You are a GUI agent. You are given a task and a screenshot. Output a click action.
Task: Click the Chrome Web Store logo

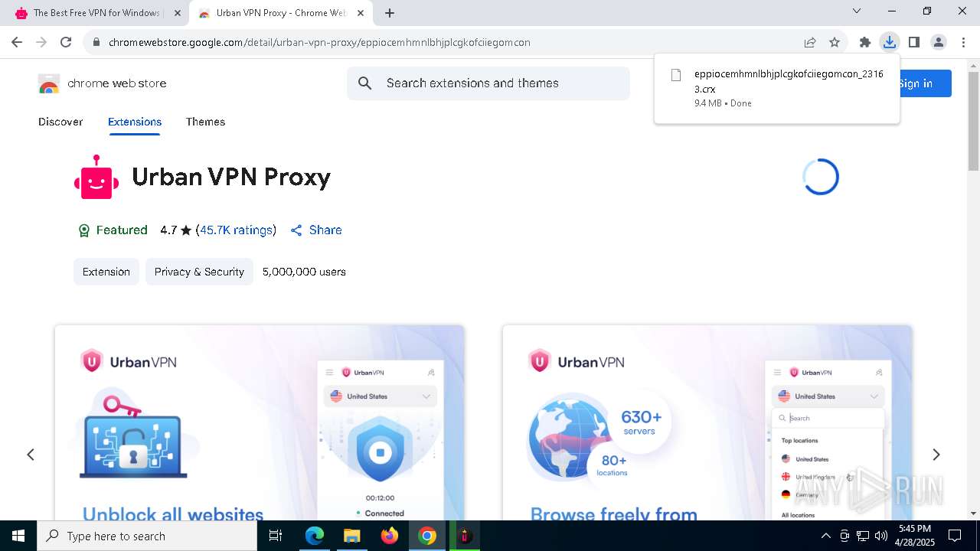[x=49, y=83]
